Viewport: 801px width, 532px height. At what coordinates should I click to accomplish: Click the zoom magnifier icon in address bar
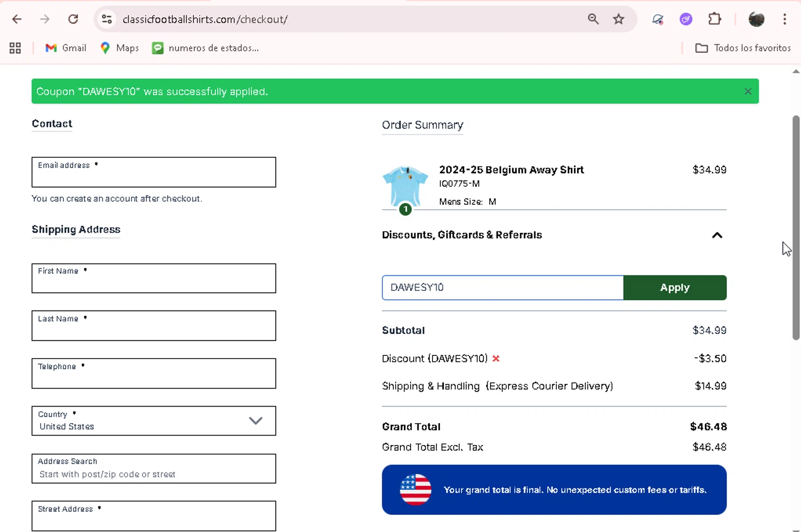[x=593, y=19]
